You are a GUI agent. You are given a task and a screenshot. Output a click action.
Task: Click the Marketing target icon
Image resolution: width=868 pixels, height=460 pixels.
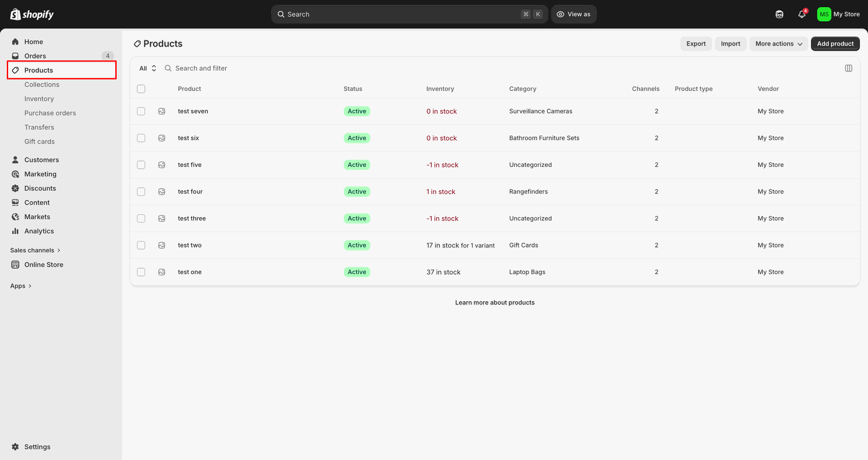(x=15, y=174)
